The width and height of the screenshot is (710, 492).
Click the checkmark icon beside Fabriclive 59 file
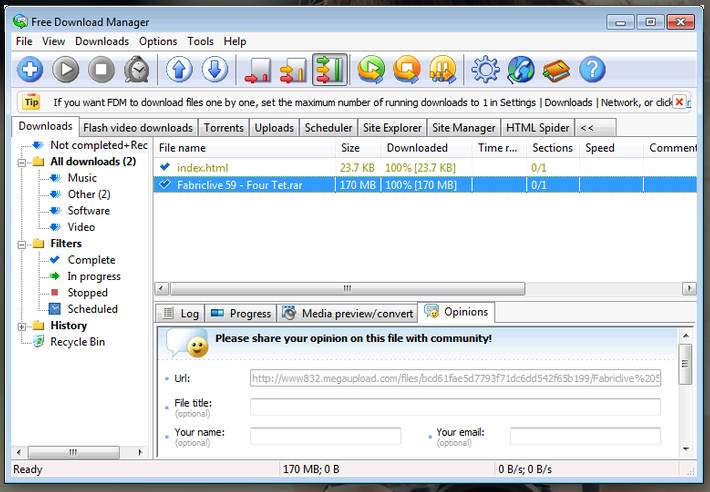pos(165,184)
